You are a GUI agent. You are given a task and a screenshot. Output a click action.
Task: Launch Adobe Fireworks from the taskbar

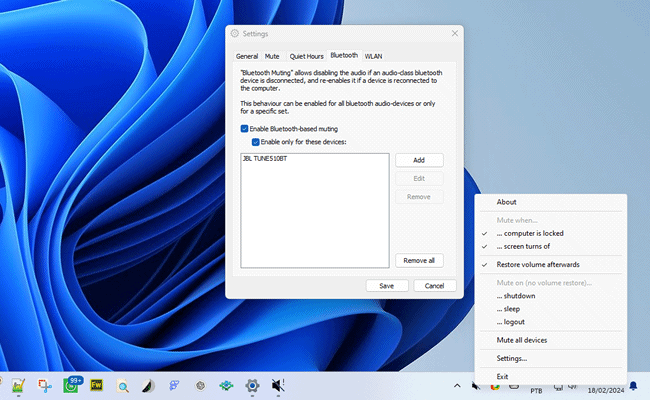97,385
